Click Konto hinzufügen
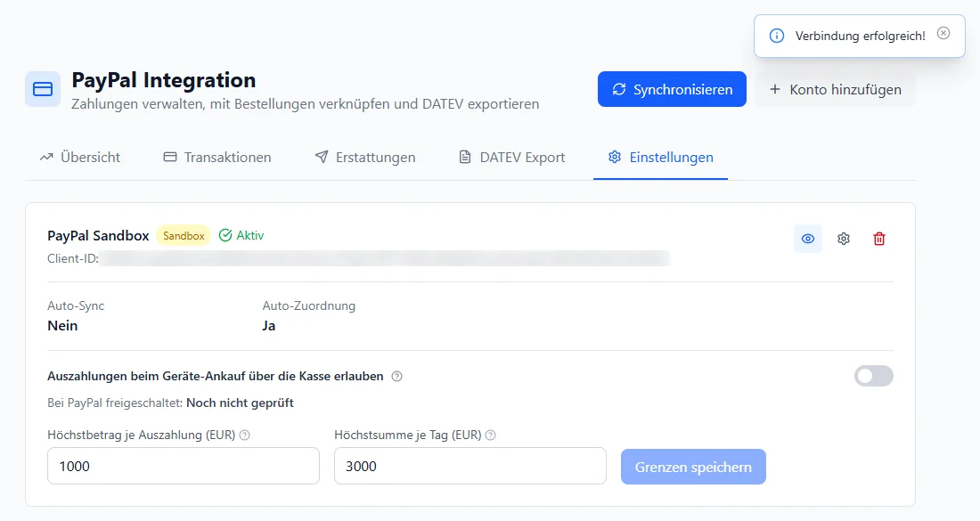 click(x=835, y=89)
